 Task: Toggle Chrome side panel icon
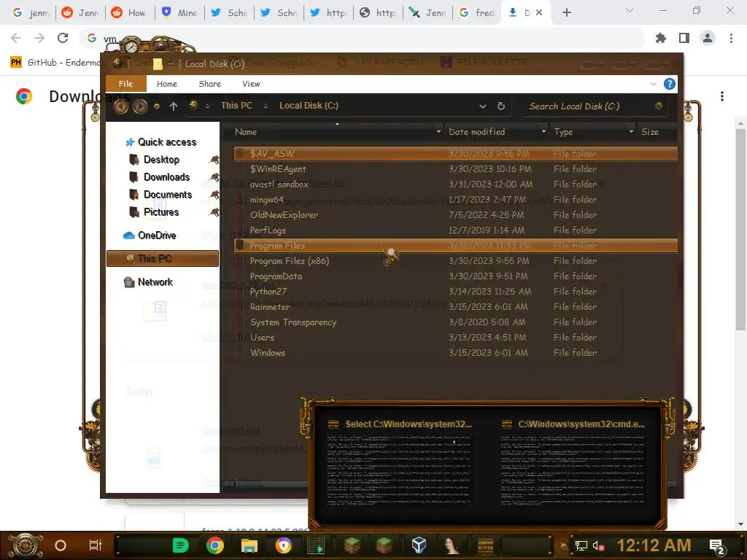coord(684,38)
